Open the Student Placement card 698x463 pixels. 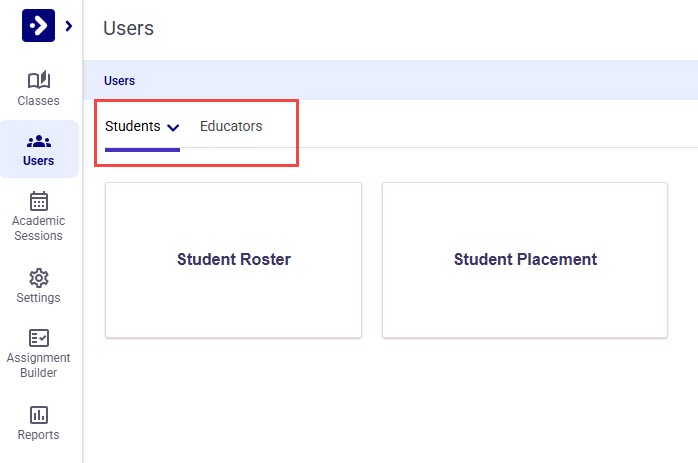click(x=525, y=260)
